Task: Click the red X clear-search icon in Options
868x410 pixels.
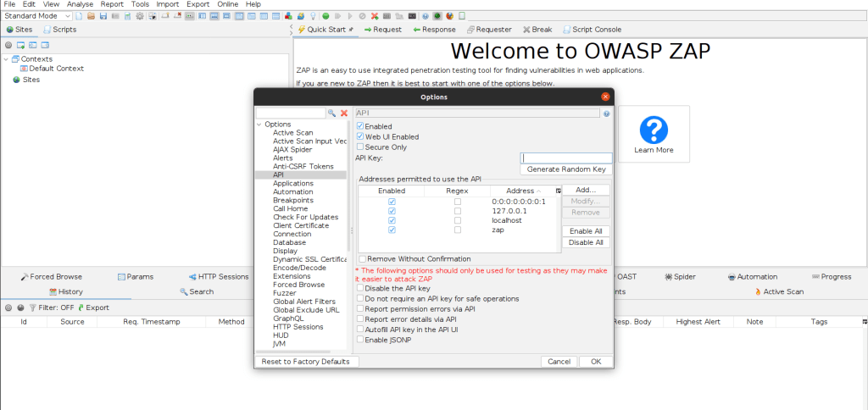Action: 344,113
